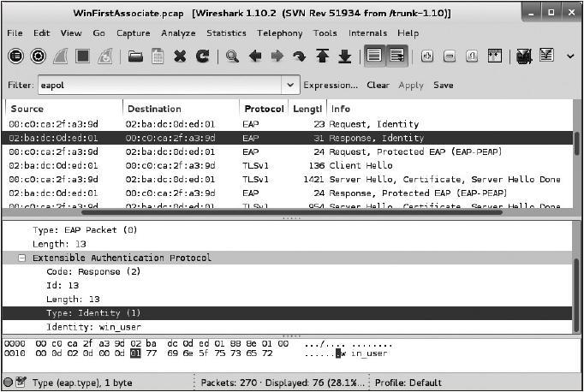584x392 pixels.
Task: Open the Analyze menu
Action: (178, 33)
